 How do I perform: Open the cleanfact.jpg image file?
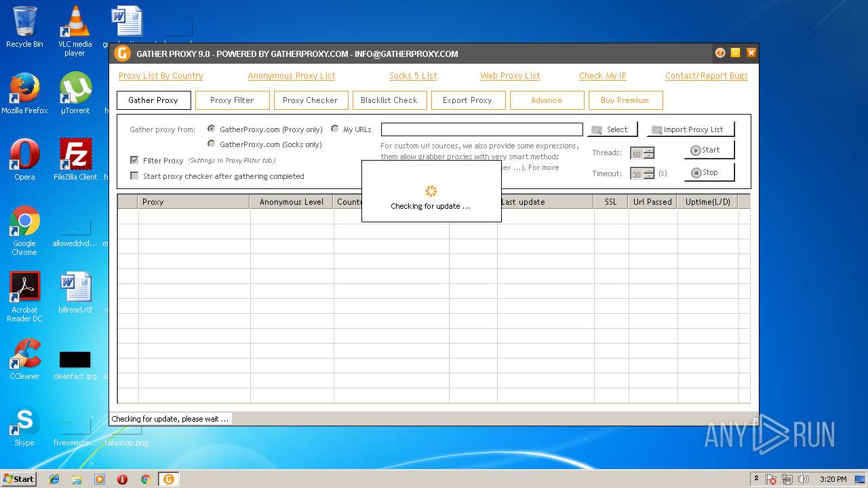click(x=75, y=365)
